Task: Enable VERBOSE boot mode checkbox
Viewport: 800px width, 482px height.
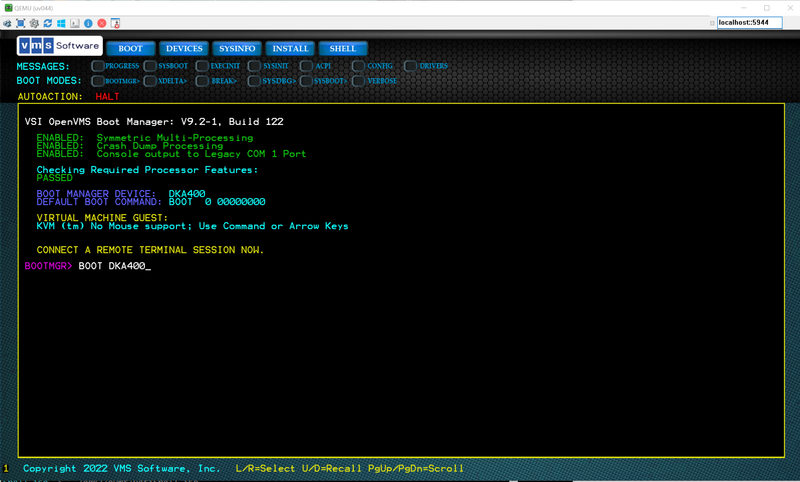Action: (x=358, y=81)
